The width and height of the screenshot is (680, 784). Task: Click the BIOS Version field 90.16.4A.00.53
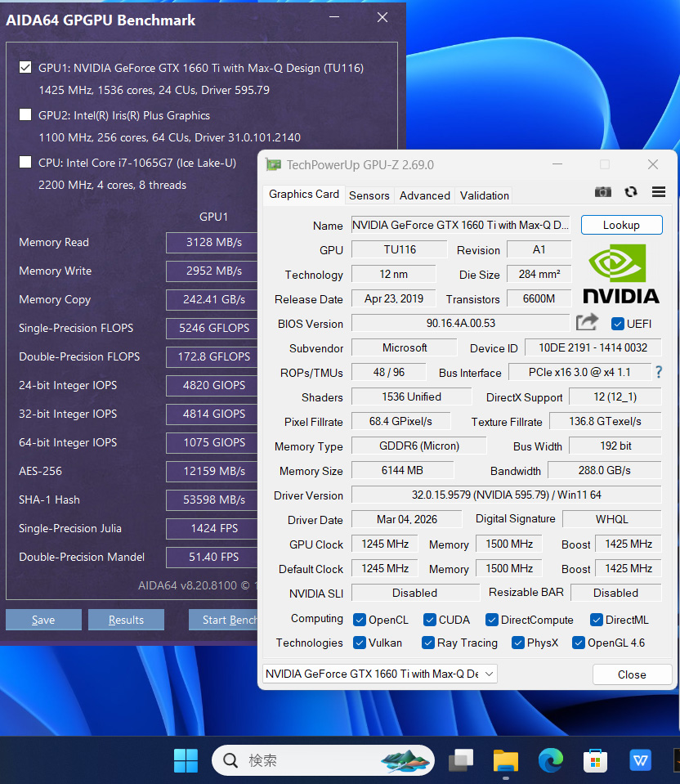(x=460, y=323)
